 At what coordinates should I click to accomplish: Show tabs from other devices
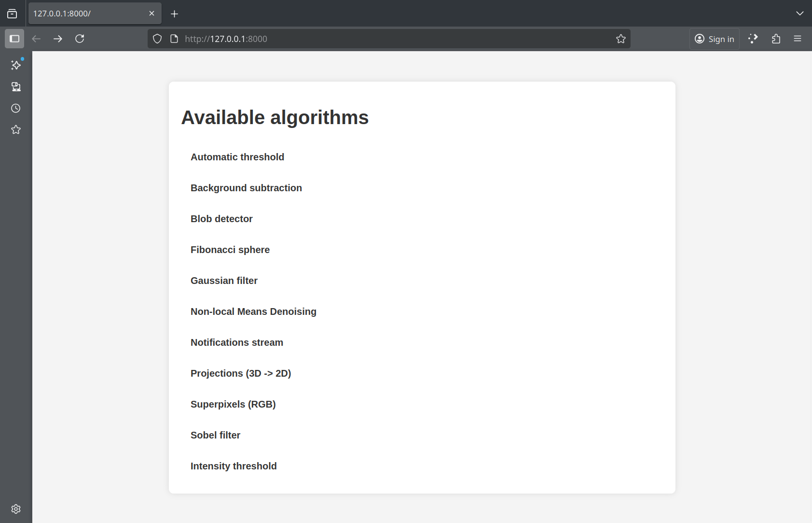[x=16, y=87]
